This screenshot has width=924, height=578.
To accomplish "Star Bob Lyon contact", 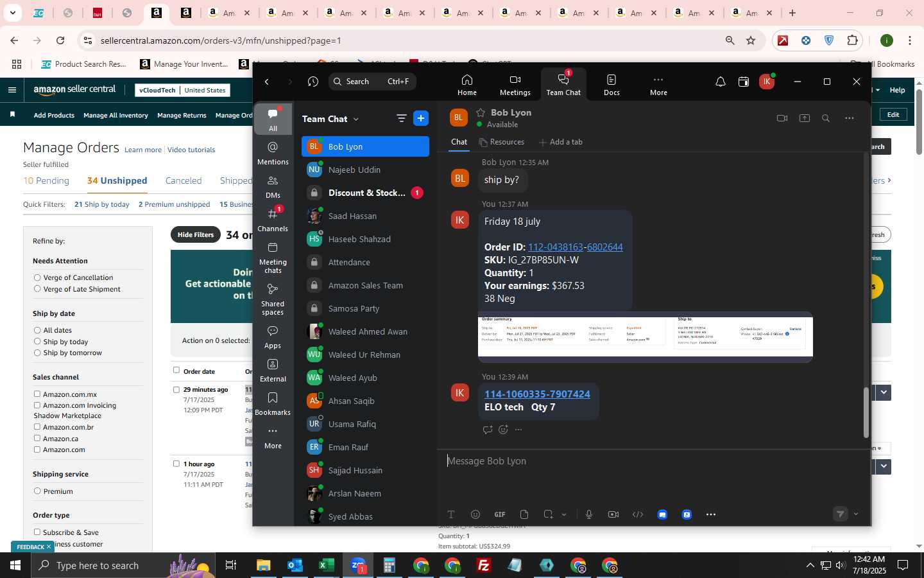I will [x=481, y=112].
